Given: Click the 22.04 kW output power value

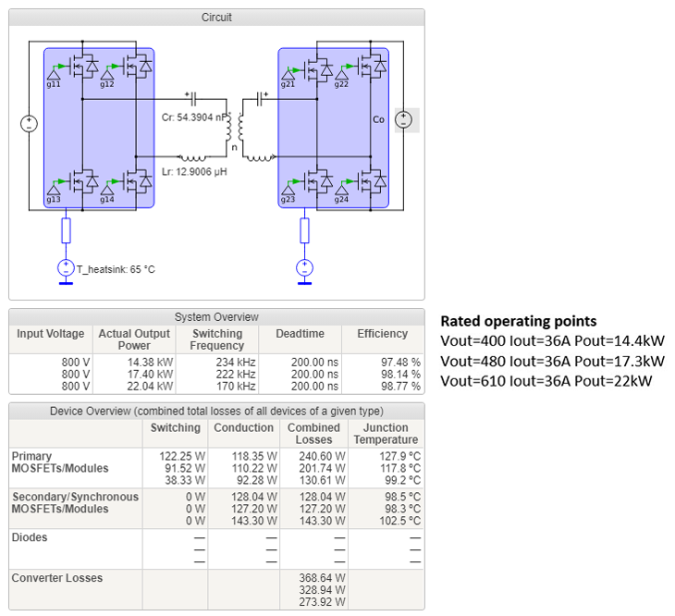Looking at the screenshot, I should click(x=150, y=386).
